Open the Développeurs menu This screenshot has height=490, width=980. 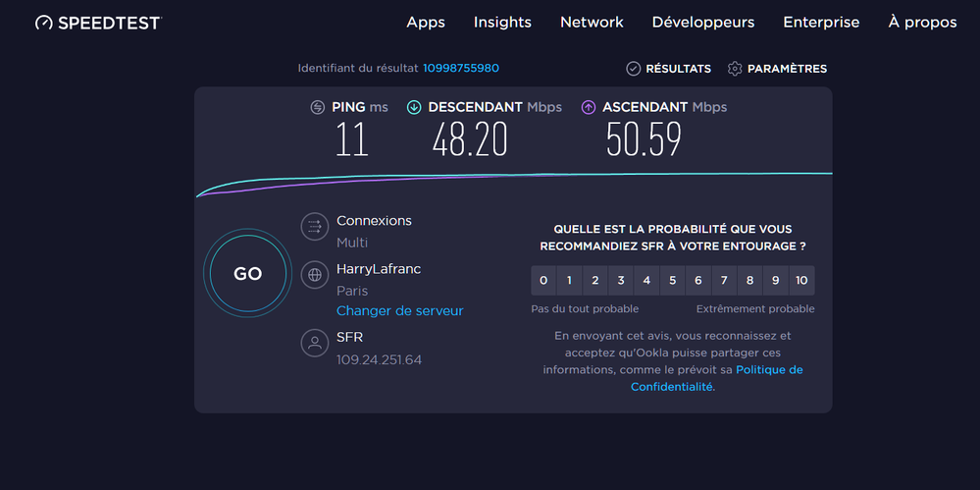point(703,23)
